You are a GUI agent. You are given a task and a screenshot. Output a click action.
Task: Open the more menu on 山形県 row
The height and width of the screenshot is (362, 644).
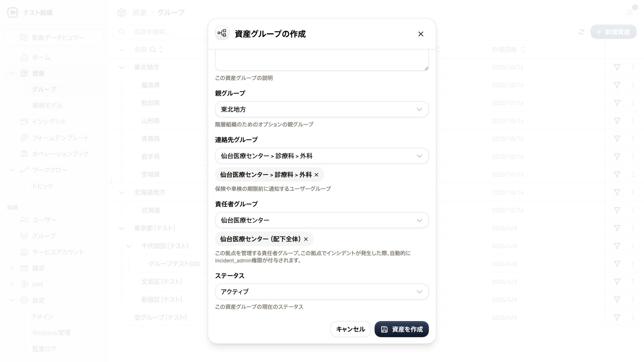(633, 121)
